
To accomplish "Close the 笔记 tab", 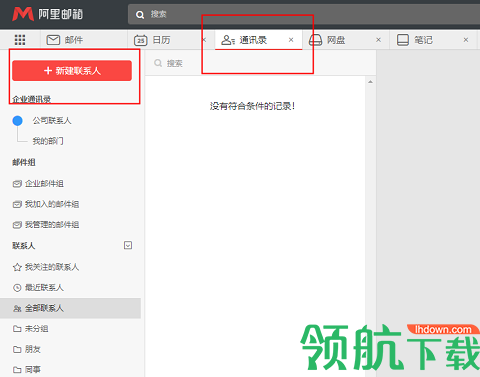I will [x=466, y=40].
